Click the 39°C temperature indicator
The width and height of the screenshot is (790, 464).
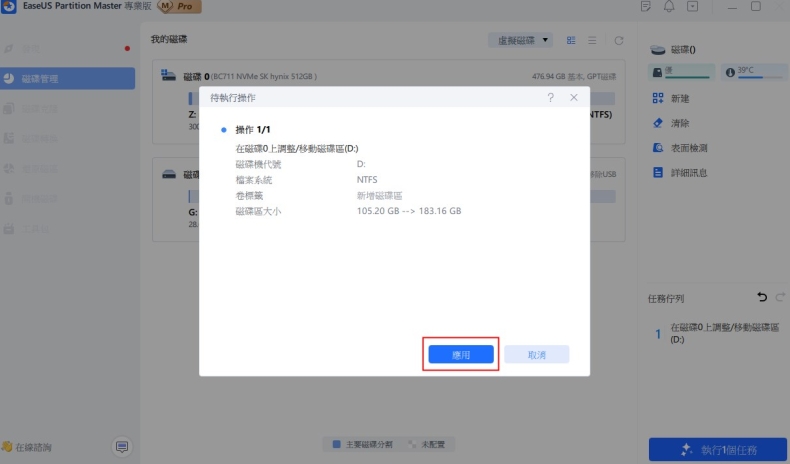coord(754,72)
